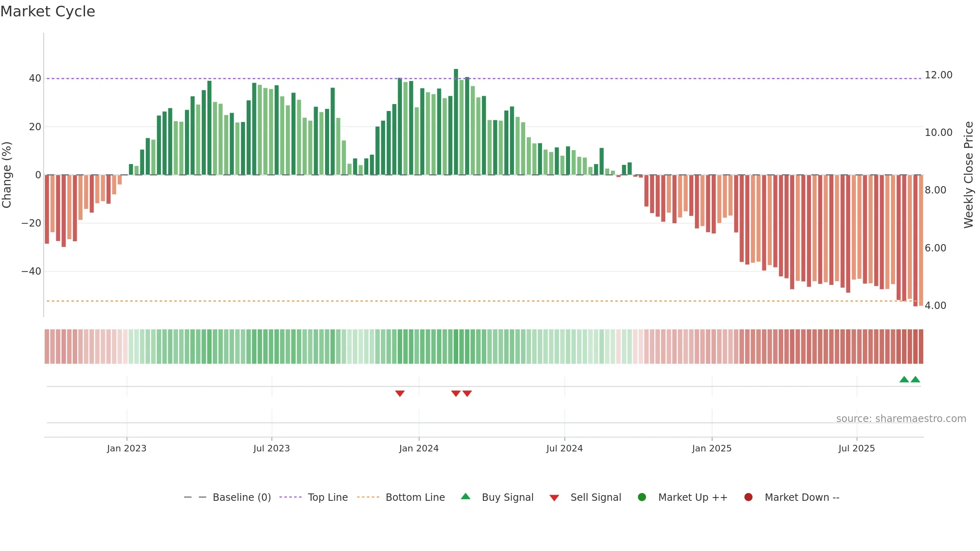Image resolution: width=980 pixels, height=551 pixels.
Task: Toggle the Top Line legend entry
Action: pyautogui.click(x=313, y=497)
